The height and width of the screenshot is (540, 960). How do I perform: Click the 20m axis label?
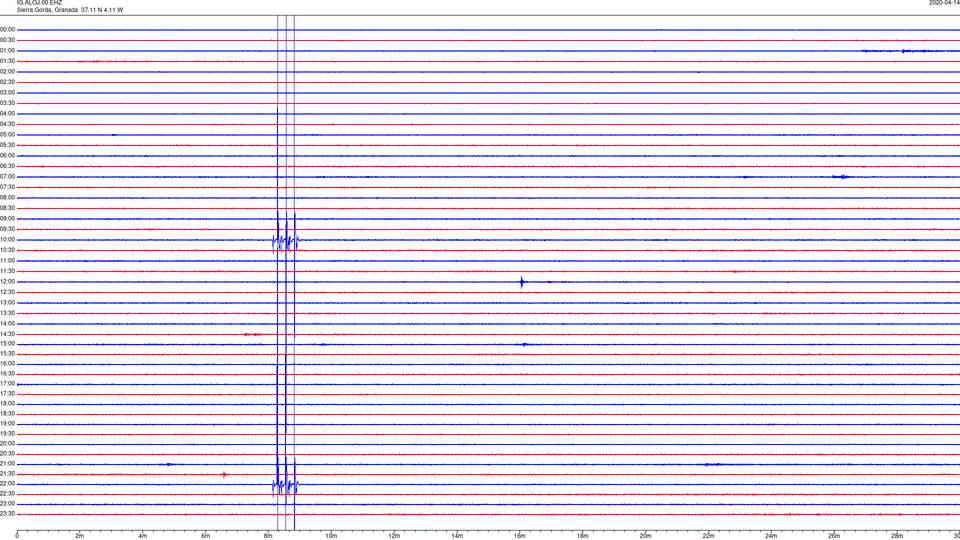coord(645,536)
